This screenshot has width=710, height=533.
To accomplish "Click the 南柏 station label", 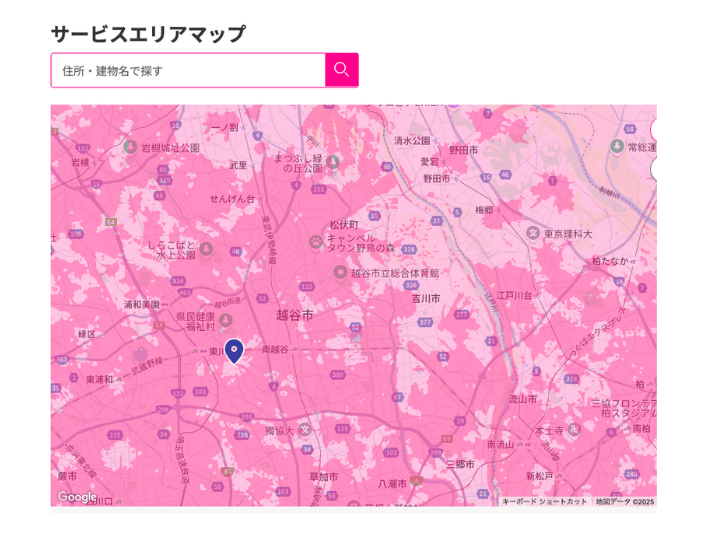I will pos(641,428).
